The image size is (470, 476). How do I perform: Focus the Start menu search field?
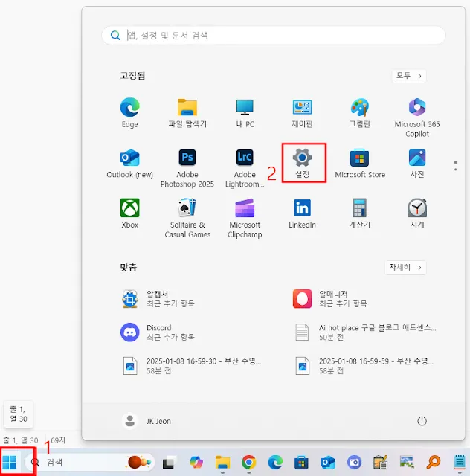pos(273,36)
